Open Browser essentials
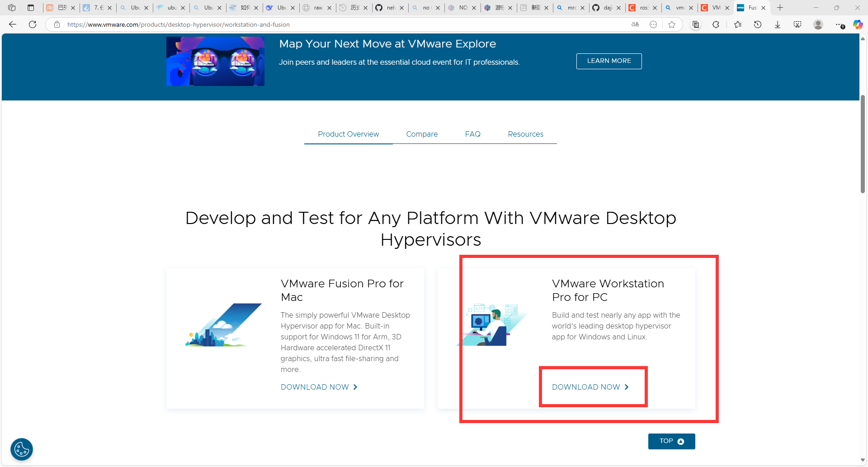Screen dimensions: 868x467 coord(841,24)
